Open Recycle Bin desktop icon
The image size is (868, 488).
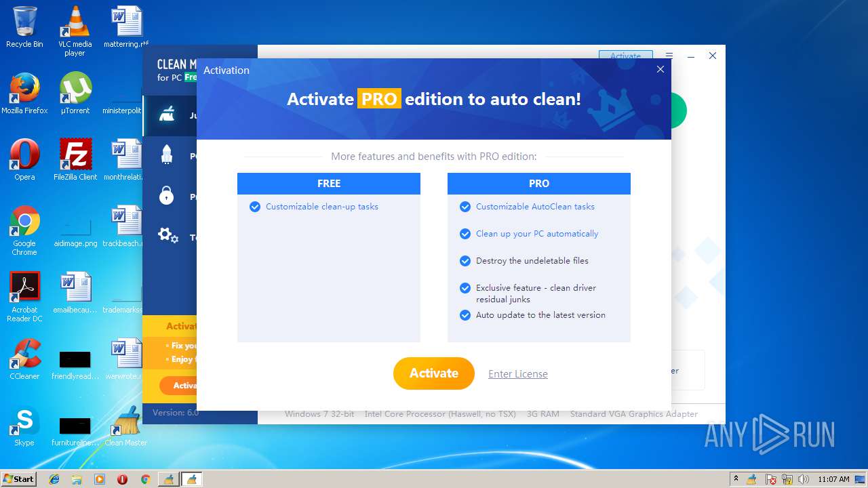point(24,27)
